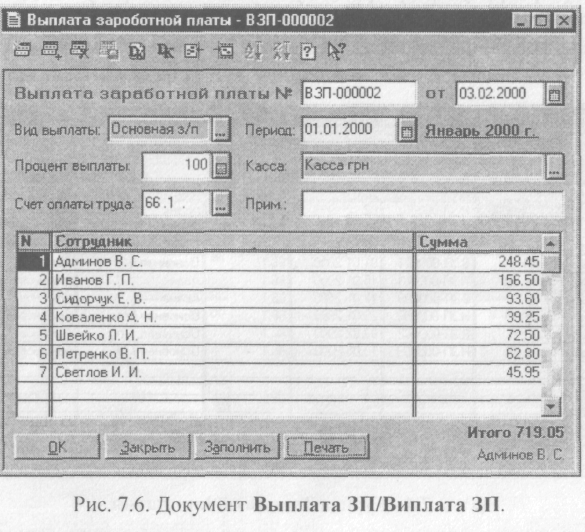Open the Счет оплаты труда ellipsis button
This screenshot has width=585, height=532.
[x=221, y=204]
